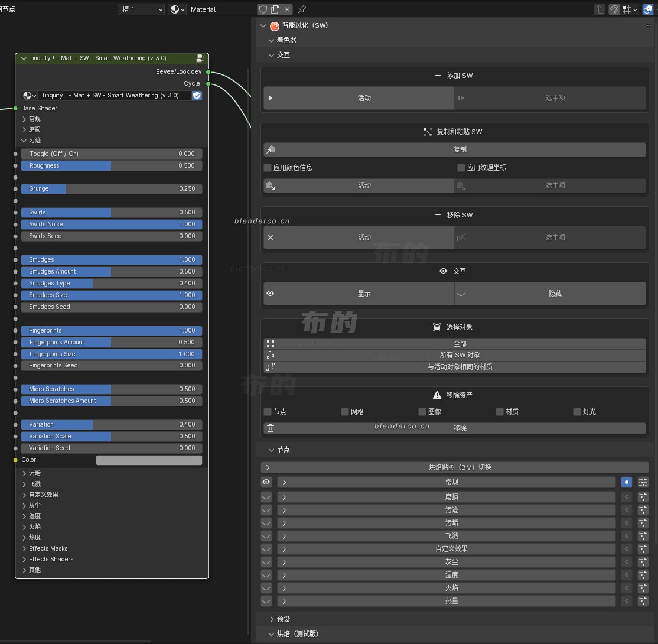Image resolution: width=658 pixels, height=644 pixels.
Task: Select 所有 SW 对象
Action: point(454,355)
